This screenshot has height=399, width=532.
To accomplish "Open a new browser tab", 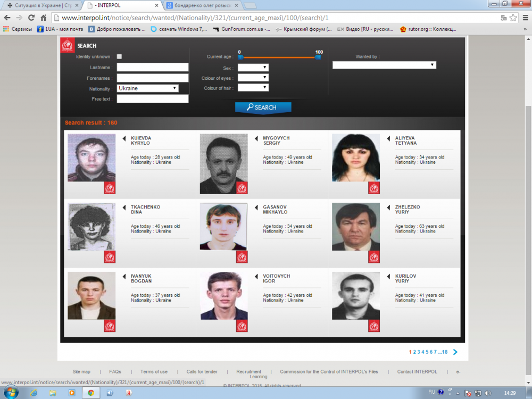I will [x=250, y=5].
